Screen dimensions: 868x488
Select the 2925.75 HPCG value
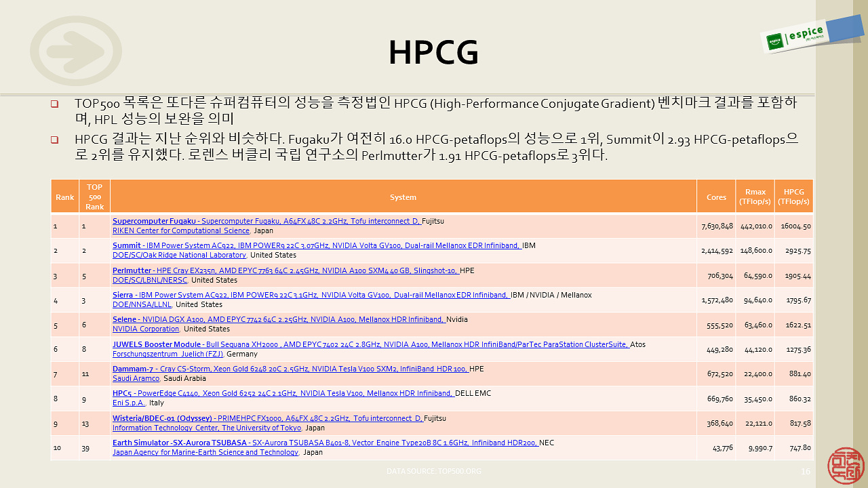pyautogui.click(x=798, y=250)
